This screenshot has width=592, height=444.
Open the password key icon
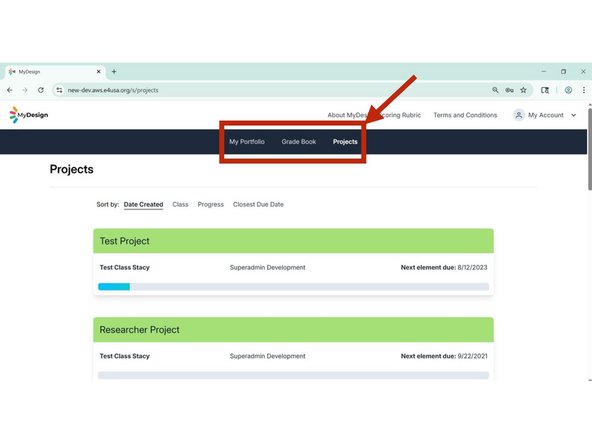click(x=509, y=90)
